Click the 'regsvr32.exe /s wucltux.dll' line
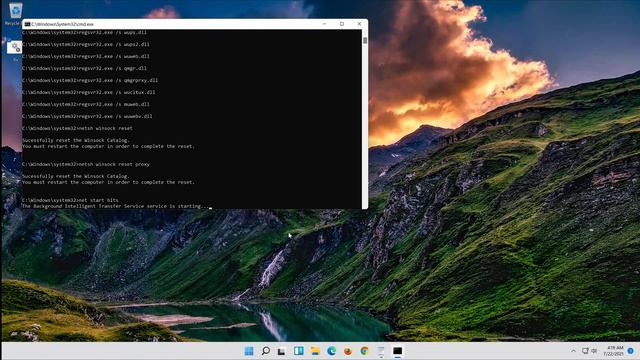This screenshot has height=360, width=640. pyautogui.click(x=89, y=92)
